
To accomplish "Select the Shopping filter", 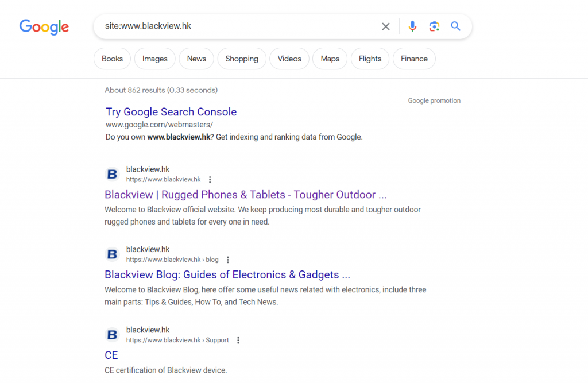I will [242, 59].
